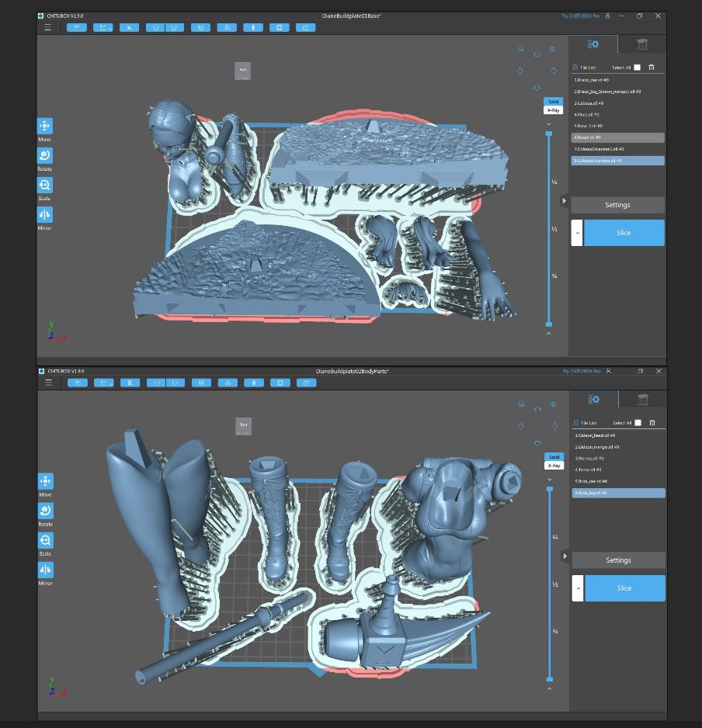702x728 pixels.
Task: Switch to X-Ray view in bottom window
Action: 554,465
